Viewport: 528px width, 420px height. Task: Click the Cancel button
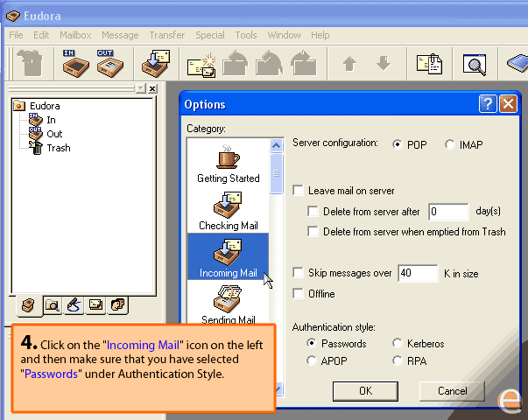[452, 390]
